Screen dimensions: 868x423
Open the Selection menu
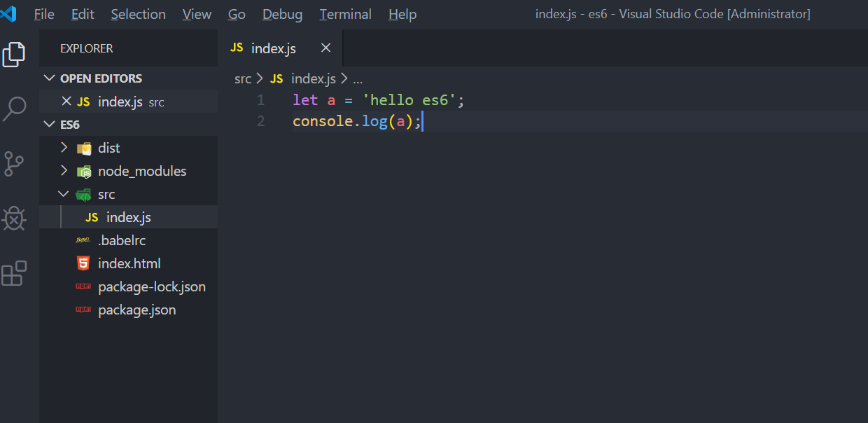click(x=138, y=14)
